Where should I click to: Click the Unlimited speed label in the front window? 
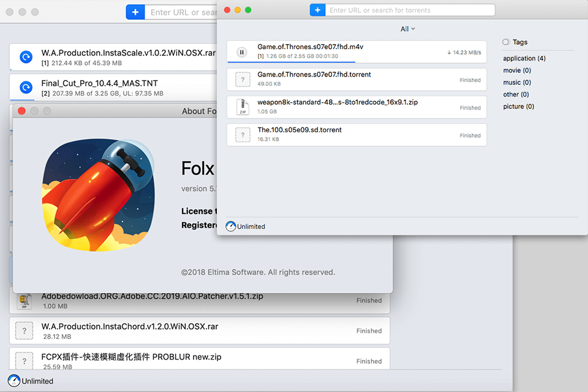coord(251,227)
